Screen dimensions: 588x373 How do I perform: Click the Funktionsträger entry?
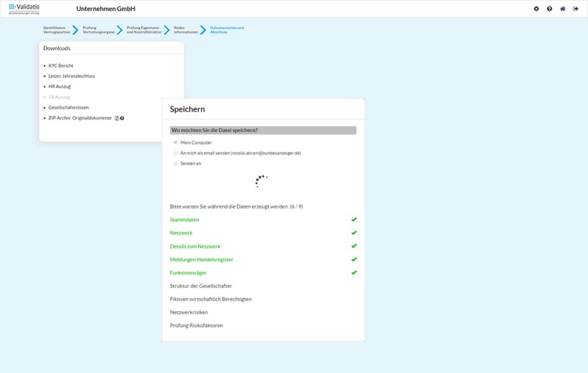pos(188,273)
